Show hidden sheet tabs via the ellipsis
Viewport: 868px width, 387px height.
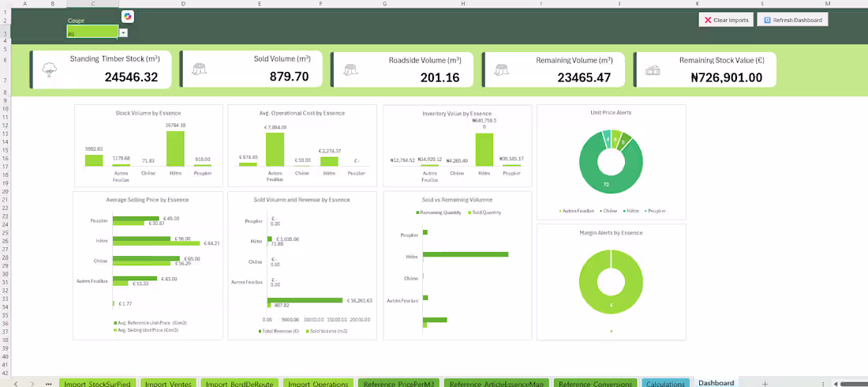coord(49,383)
